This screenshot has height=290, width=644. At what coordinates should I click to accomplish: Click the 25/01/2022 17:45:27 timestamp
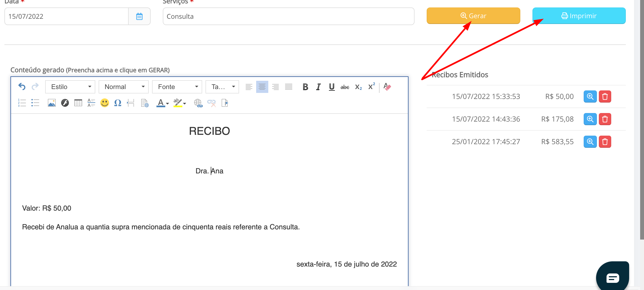coord(486,142)
